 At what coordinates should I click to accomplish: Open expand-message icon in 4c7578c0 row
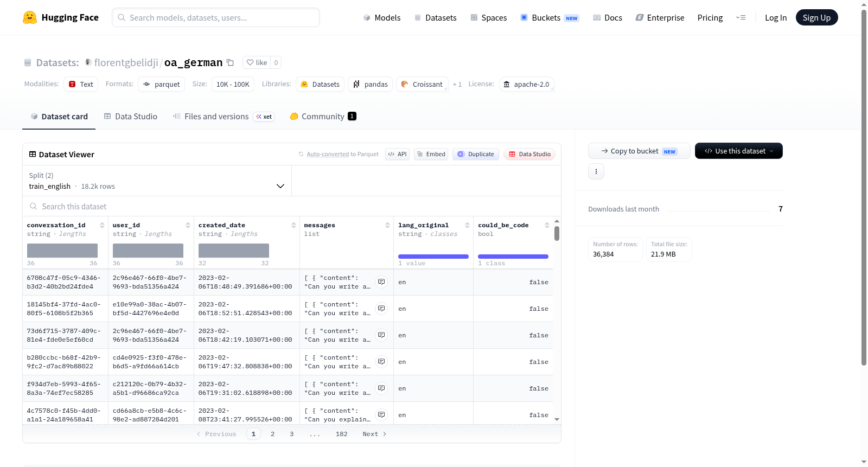(x=381, y=415)
